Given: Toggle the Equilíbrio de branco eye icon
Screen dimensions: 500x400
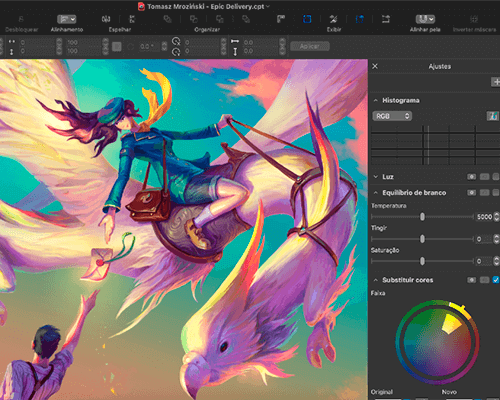Looking at the screenshot, I should click(x=471, y=193).
